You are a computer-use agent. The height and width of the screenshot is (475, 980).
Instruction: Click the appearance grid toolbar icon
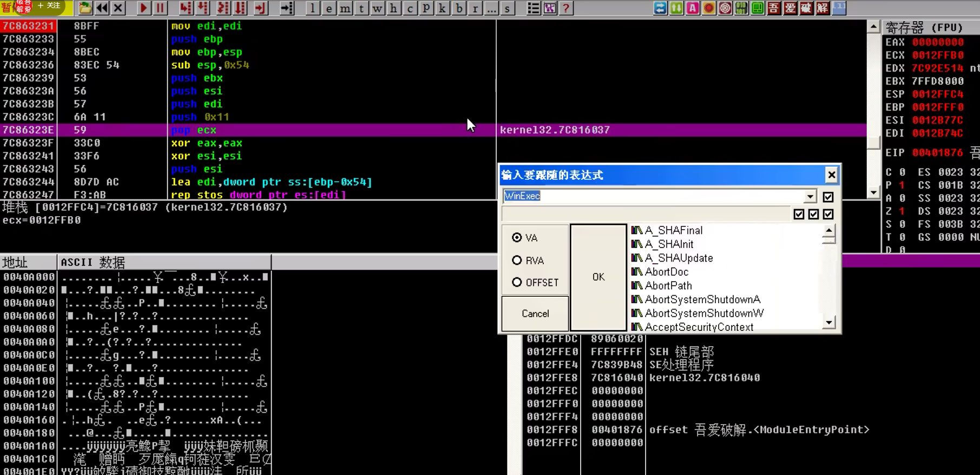coord(550,8)
